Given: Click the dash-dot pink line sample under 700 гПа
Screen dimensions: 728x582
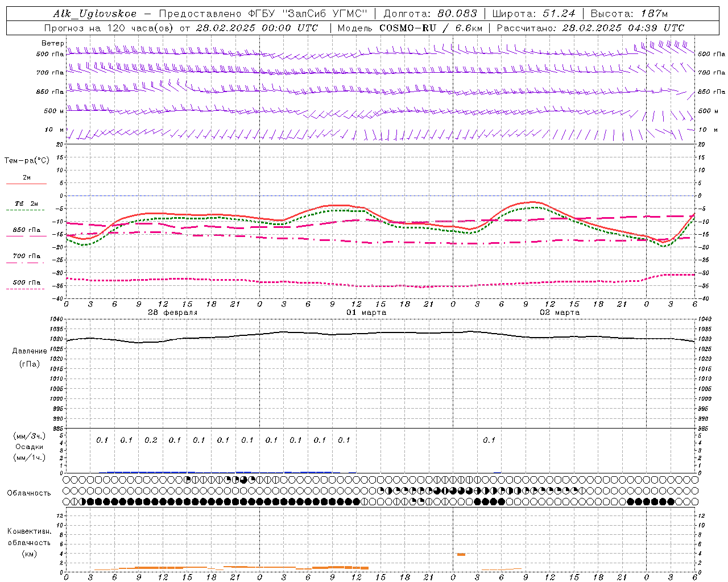Looking at the screenshot, I should tap(25, 263).
